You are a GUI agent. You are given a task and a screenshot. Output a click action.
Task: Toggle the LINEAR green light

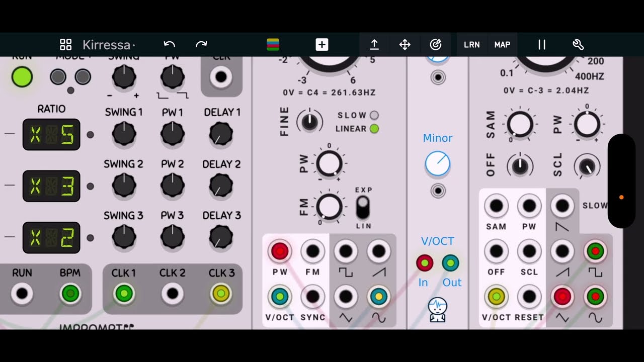(374, 129)
